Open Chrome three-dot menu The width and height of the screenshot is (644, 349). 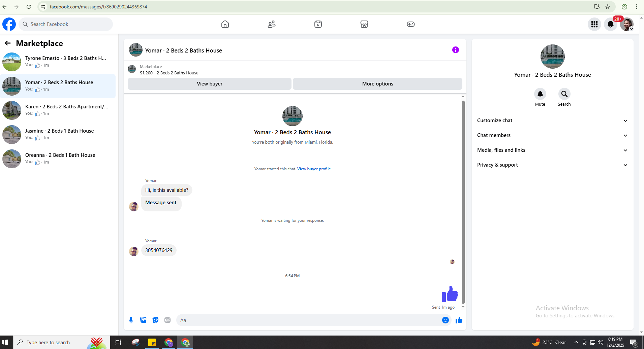tap(637, 7)
